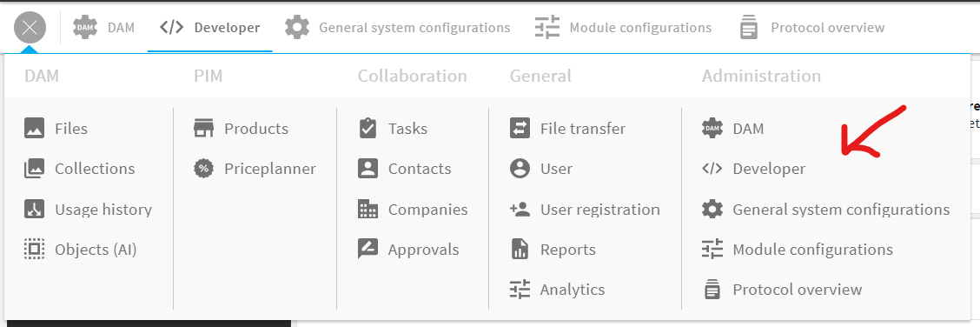Open Files from the DAM section
The height and width of the screenshot is (327, 980).
56,129
